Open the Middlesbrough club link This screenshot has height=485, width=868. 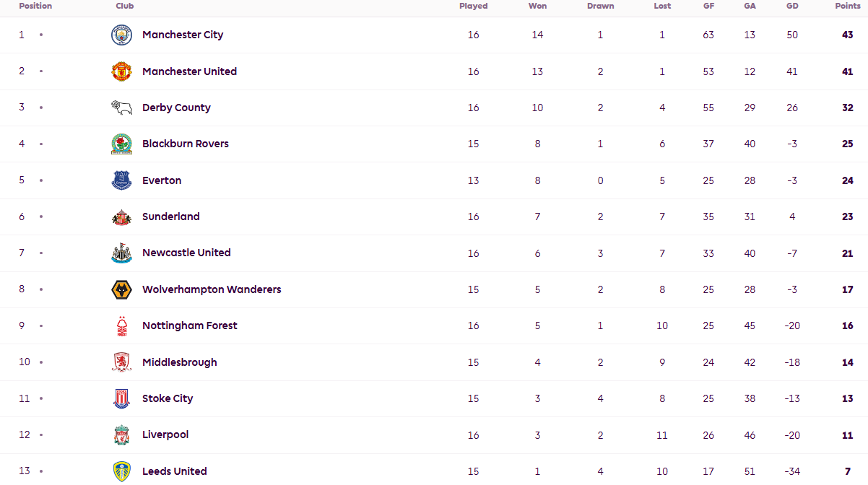[x=179, y=362]
